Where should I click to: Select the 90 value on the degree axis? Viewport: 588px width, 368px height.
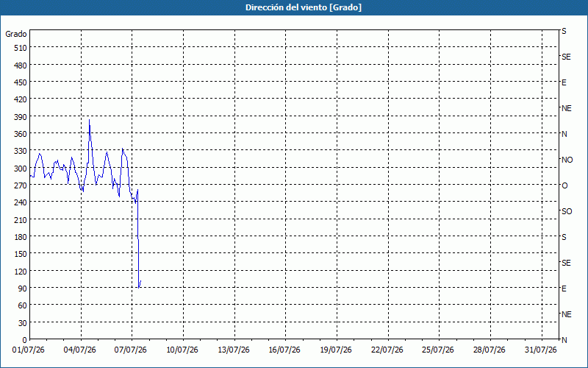[23, 289]
